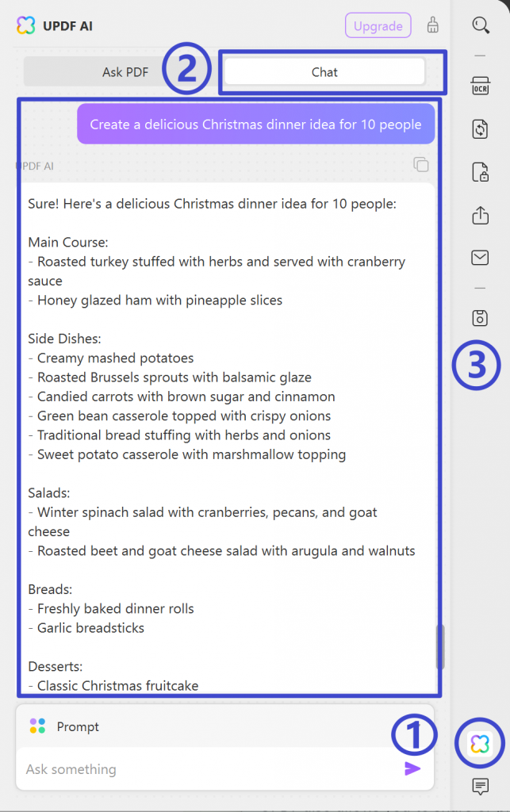The width and height of the screenshot is (510, 812).
Task: Open the search tool in right sidebar
Action: point(481,25)
